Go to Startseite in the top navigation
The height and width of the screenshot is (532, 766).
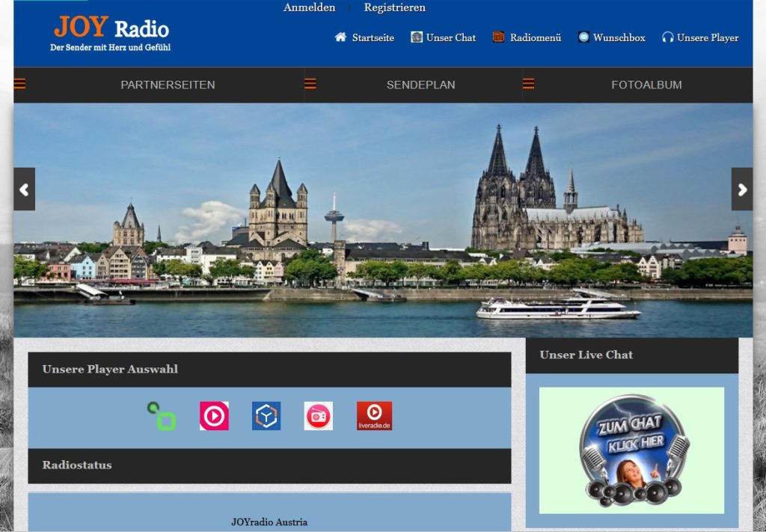point(373,37)
